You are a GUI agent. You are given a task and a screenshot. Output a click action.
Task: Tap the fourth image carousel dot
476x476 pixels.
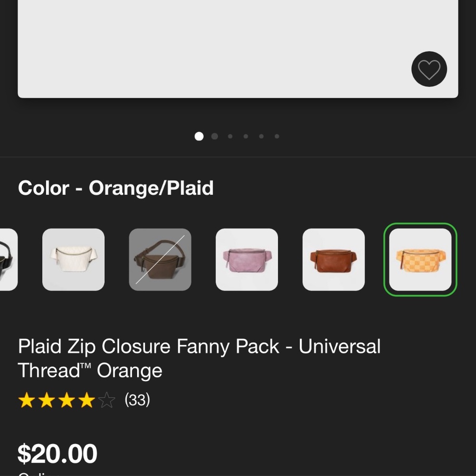coord(246,136)
